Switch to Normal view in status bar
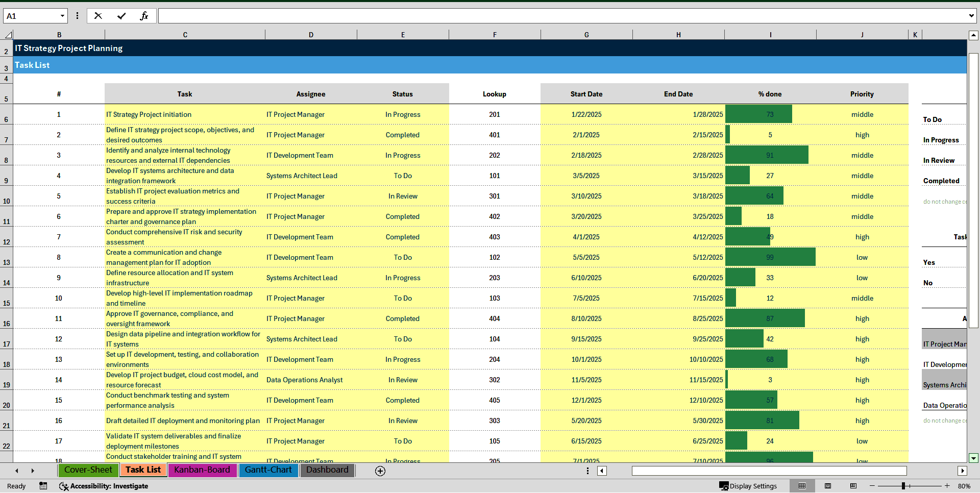Viewport: 980px width, 493px height. click(802, 486)
